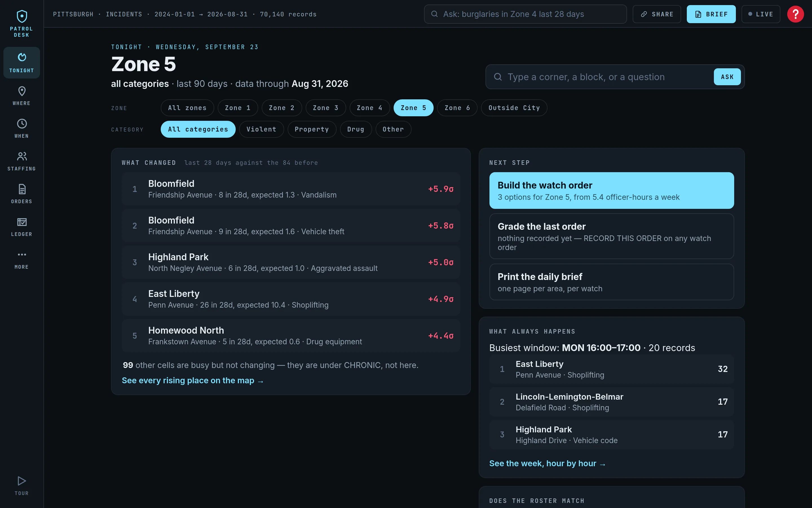
Task: Click Grade the last order card
Action: click(x=611, y=236)
